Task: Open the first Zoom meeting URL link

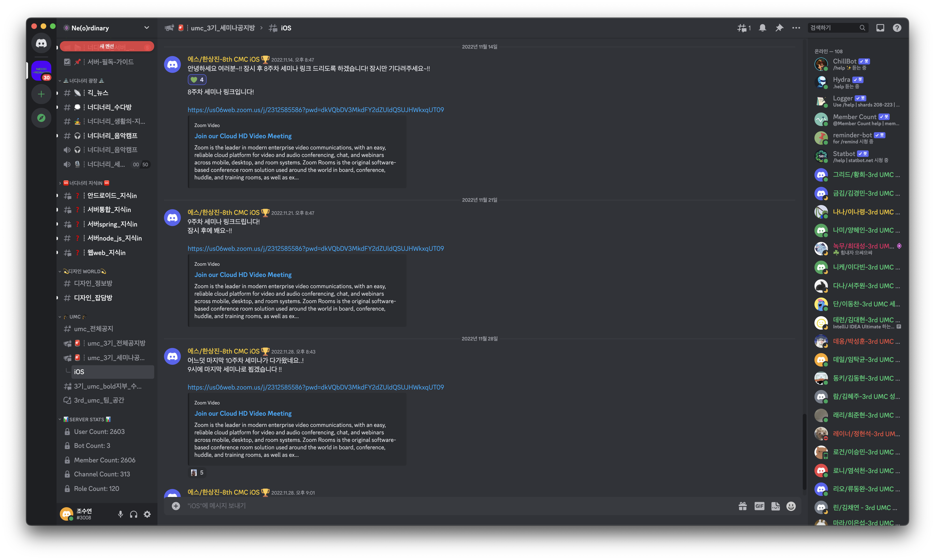Action: (x=316, y=110)
